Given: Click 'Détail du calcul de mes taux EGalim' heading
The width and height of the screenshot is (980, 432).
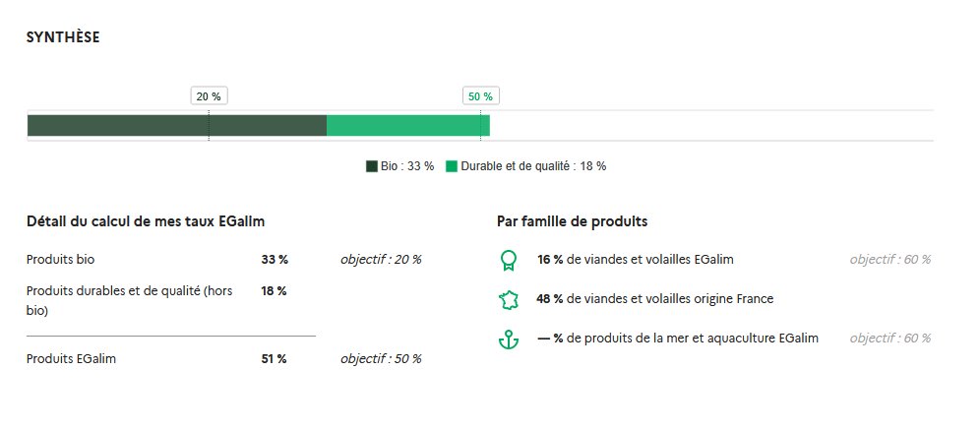Looking at the screenshot, I should pos(145,222).
